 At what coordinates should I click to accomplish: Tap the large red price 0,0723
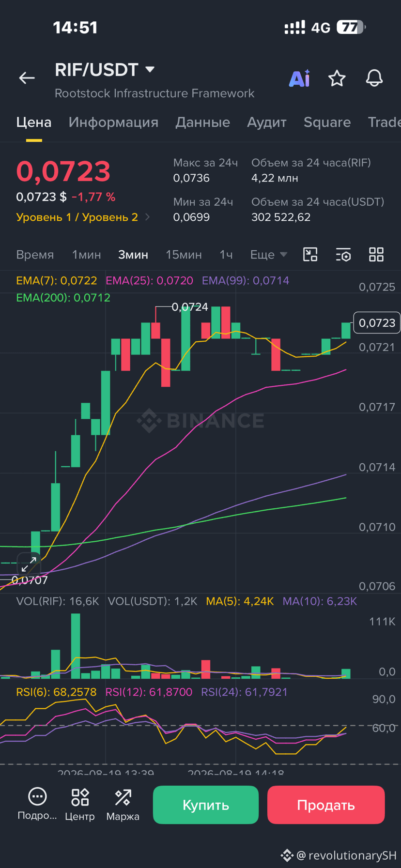click(63, 171)
